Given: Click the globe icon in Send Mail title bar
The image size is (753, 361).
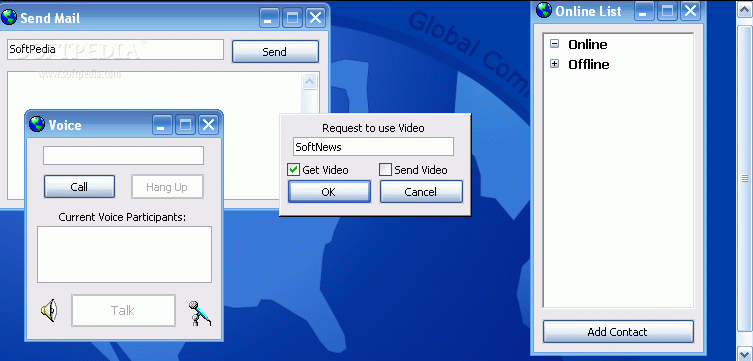Looking at the screenshot, I should tap(9, 17).
